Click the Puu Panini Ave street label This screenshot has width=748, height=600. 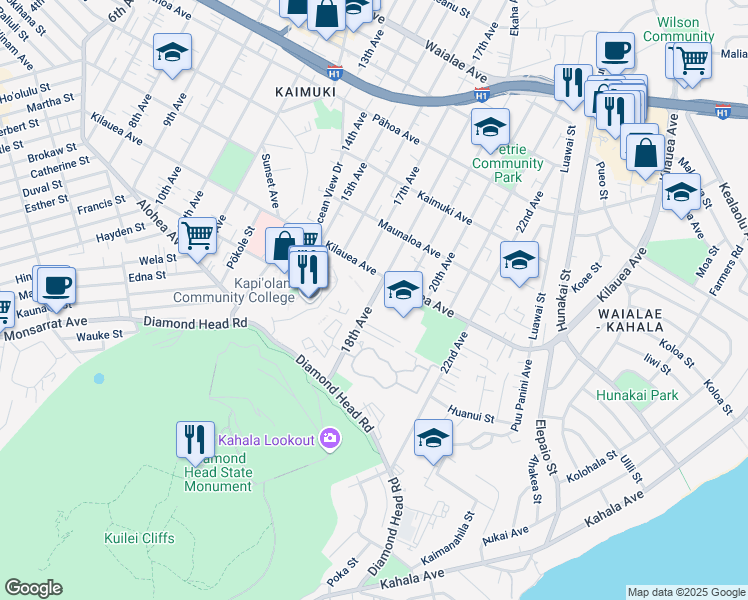521,396
